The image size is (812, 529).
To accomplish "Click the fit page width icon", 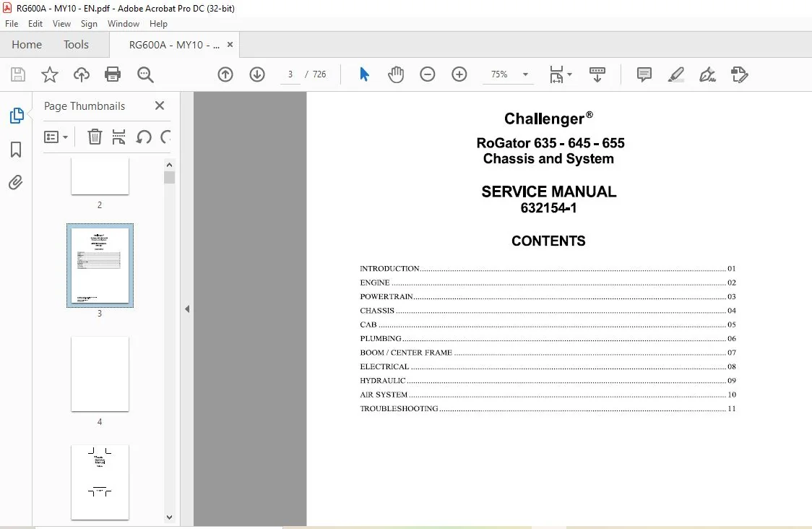I will (x=556, y=74).
